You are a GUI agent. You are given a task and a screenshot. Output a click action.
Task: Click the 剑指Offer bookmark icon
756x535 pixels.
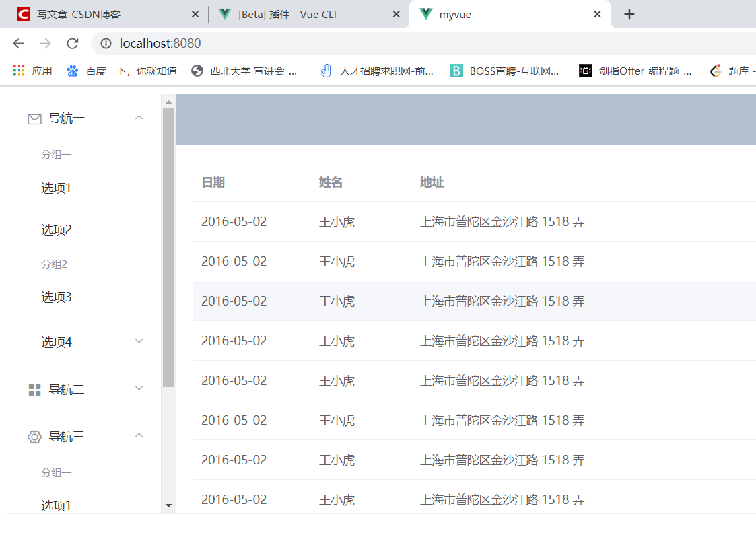point(585,71)
